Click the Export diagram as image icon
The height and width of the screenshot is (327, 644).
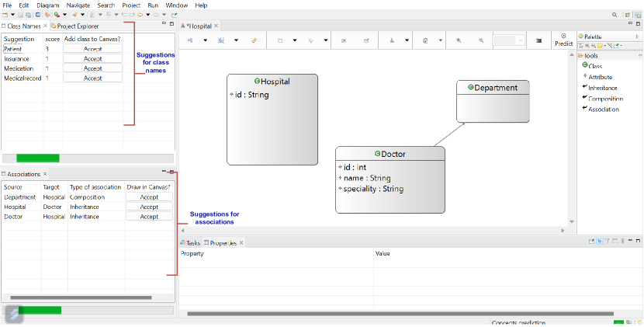(538, 40)
